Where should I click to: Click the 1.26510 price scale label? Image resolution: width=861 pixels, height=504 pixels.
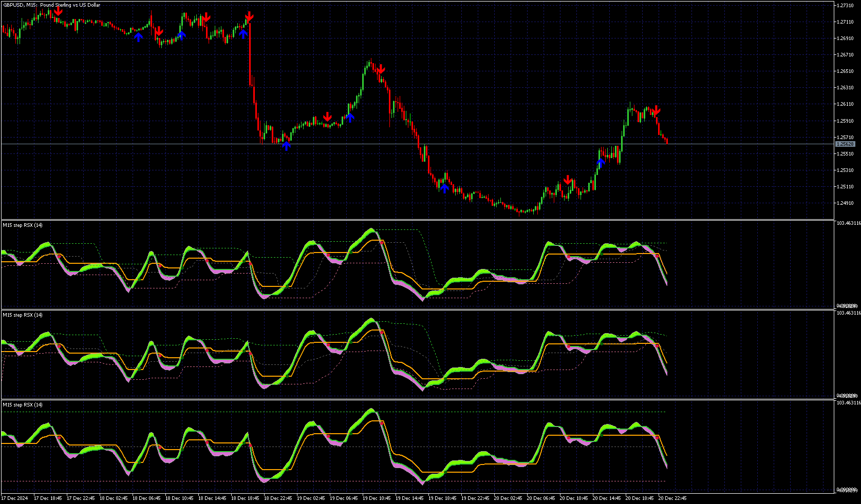(x=845, y=71)
